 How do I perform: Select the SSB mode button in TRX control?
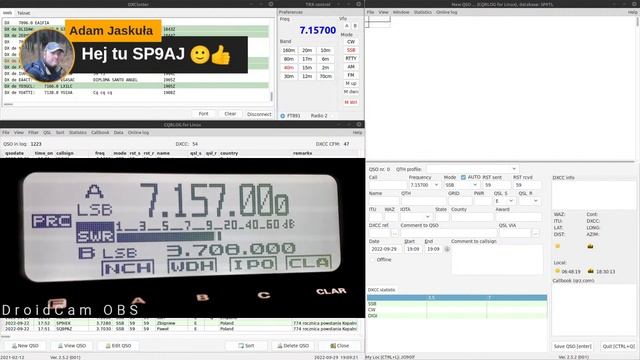pyautogui.click(x=351, y=50)
